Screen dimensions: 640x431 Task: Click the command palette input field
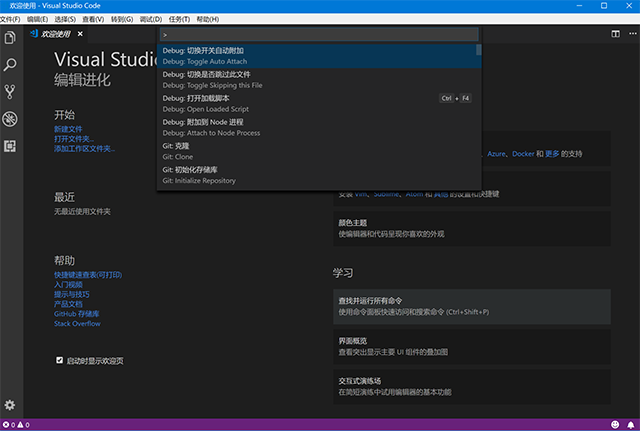318,34
